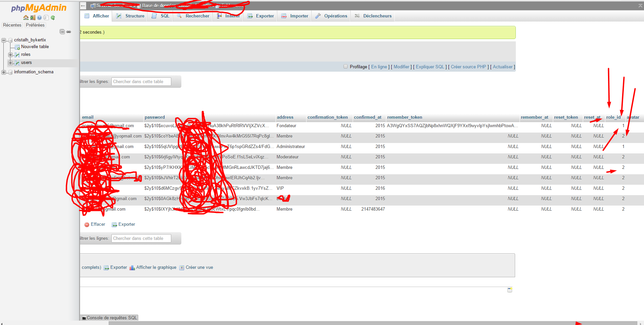644x325 pixels.
Task: Click the horizontal scrollbar at bottom
Action: tap(373, 323)
